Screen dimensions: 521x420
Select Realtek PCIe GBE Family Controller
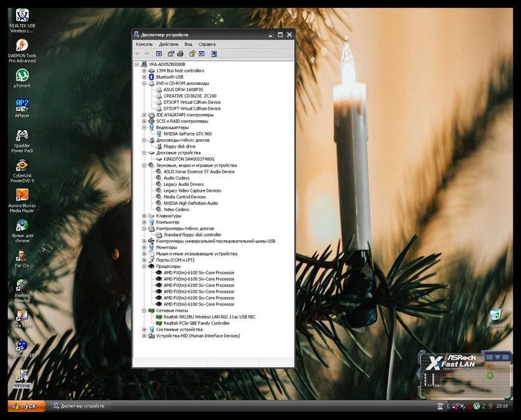(196, 323)
